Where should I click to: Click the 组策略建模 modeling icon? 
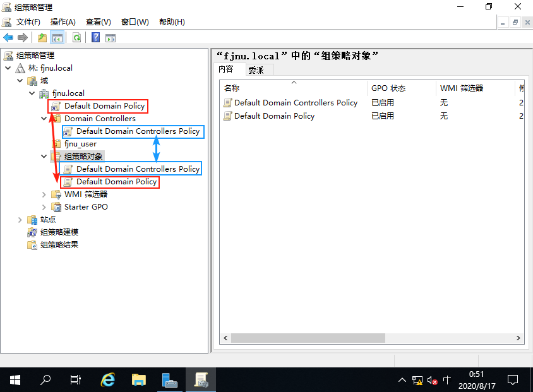coord(32,232)
